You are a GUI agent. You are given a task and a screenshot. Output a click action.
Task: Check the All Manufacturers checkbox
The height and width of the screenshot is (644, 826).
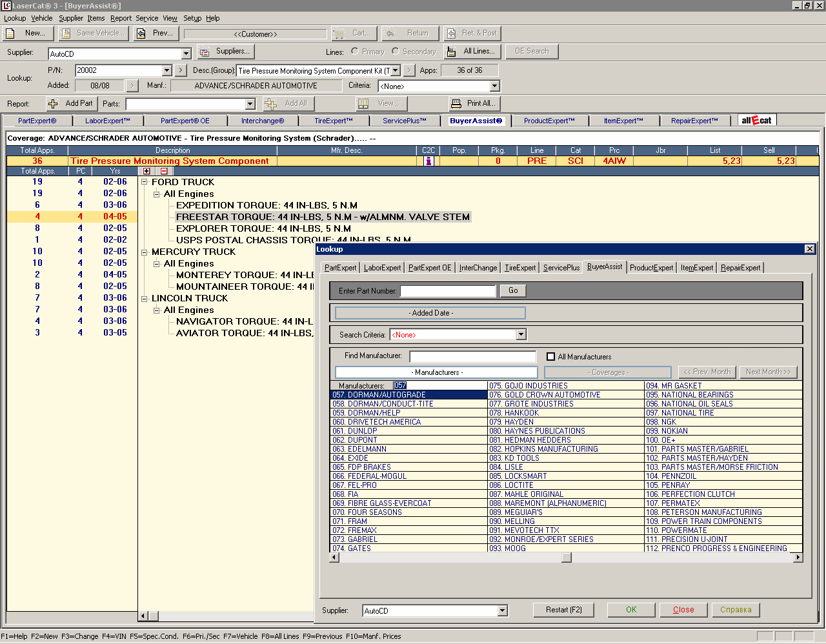pyautogui.click(x=550, y=357)
